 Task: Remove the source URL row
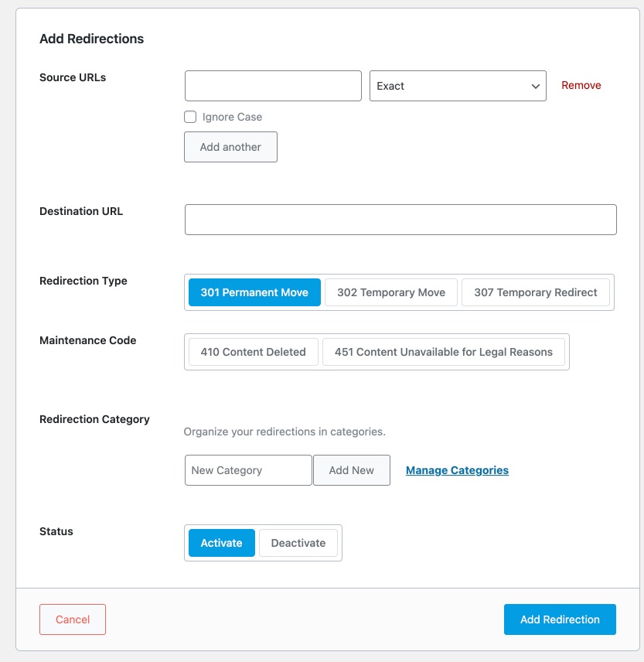click(x=581, y=86)
